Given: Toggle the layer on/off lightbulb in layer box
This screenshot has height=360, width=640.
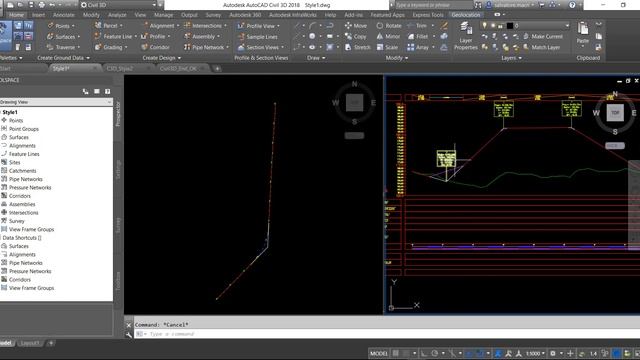Looking at the screenshot, I should pos(484,25).
